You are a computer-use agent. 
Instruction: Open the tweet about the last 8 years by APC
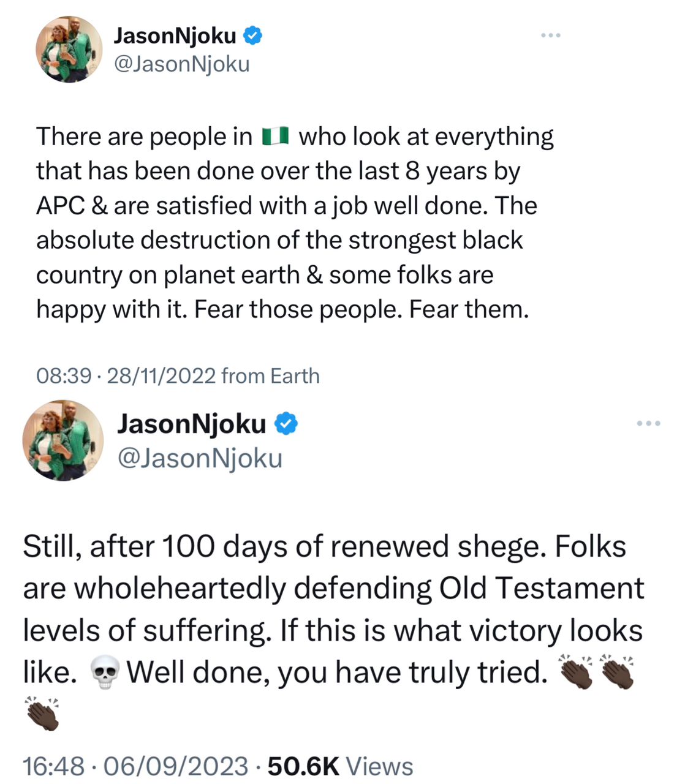[294, 223]
